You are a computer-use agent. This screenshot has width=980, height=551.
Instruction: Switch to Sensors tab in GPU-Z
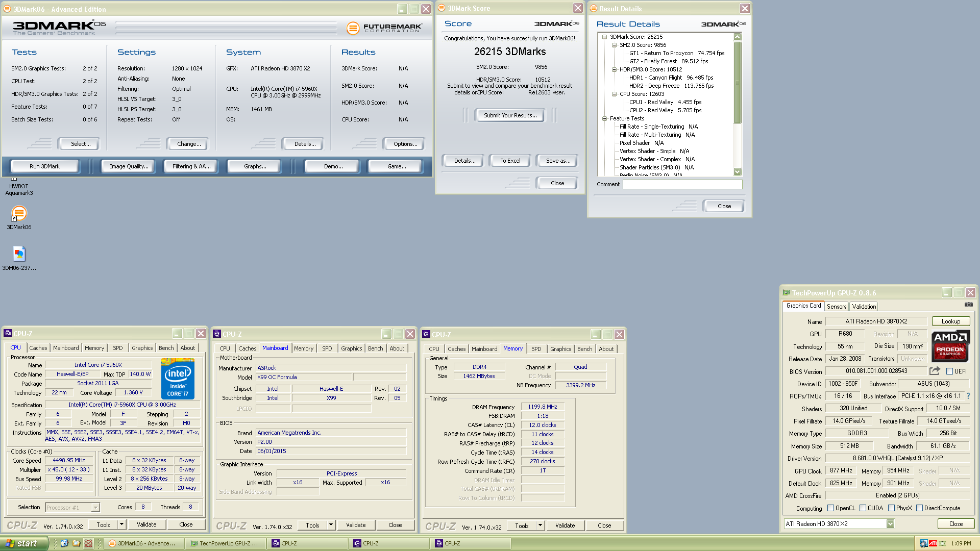837,307
